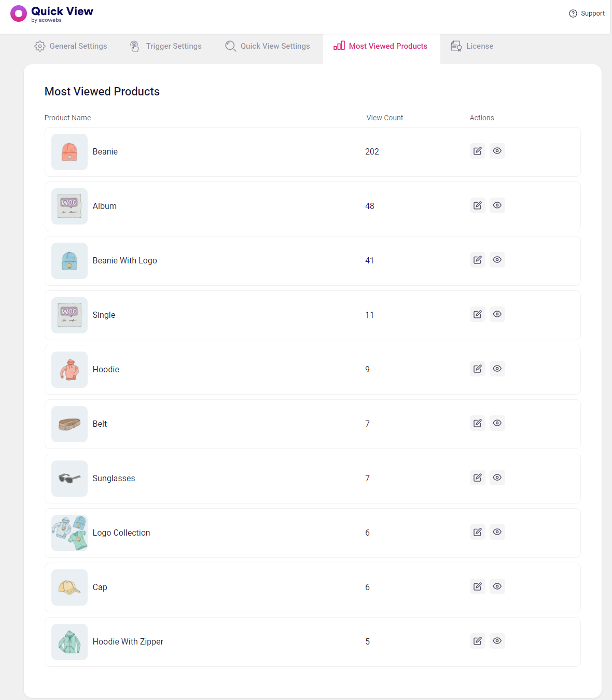Go to Quick View Settings tab

pos(268,46)
